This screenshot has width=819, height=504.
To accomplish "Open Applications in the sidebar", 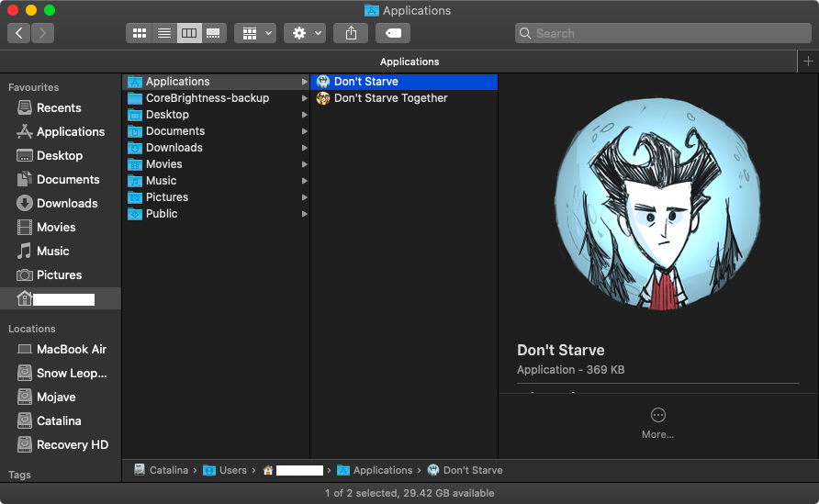I will pos(61,132).
